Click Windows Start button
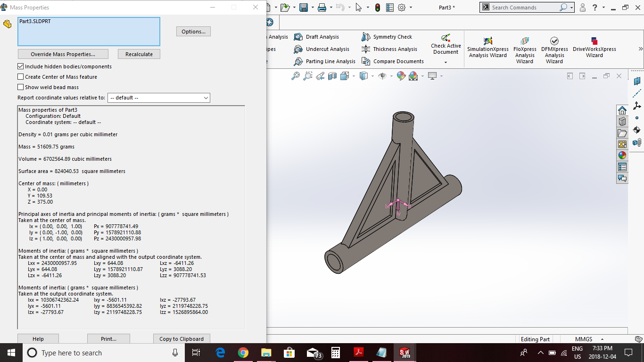Image resolution: width=644 pixels, height=362 pixels. click(x=11, y=353)
